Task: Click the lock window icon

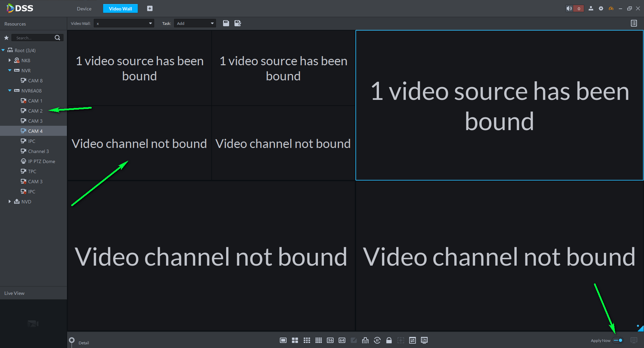Action: point(389,340)
